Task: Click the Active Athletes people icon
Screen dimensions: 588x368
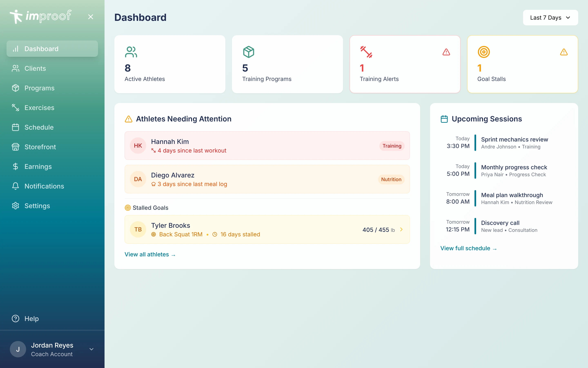Action: click(131, 52)
